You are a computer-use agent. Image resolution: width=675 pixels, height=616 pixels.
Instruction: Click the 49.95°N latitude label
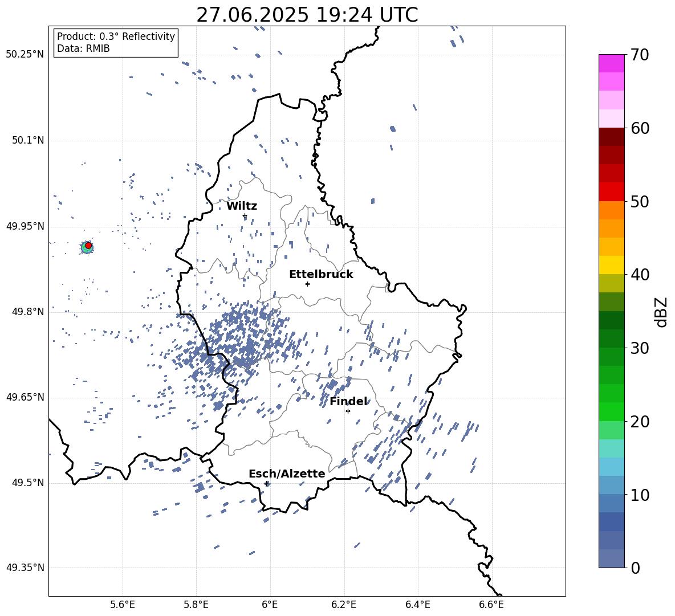pyautogui.click(x=25, y=226)
